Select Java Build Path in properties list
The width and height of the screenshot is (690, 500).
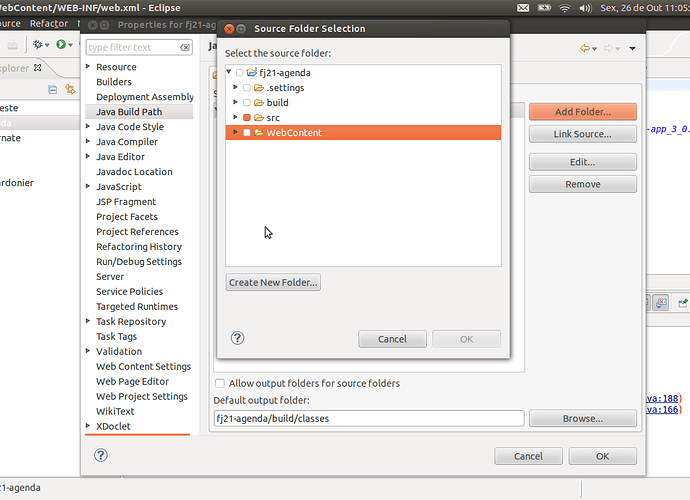coord(139,112)
